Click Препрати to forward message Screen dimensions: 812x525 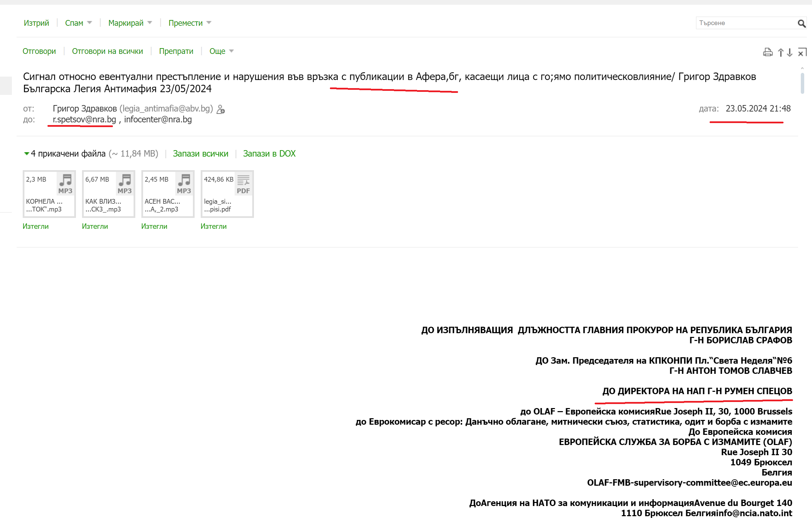[x=176, y=51]
